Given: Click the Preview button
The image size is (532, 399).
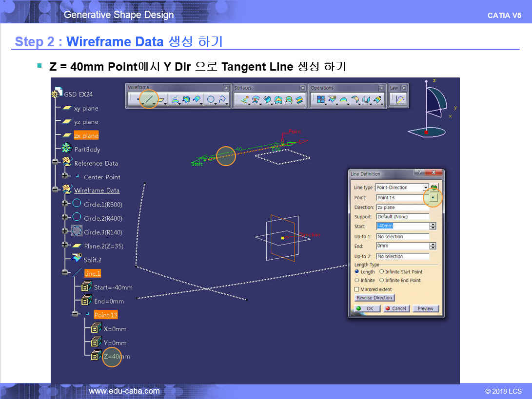Looking at the screenshot, I should point(425,308).
